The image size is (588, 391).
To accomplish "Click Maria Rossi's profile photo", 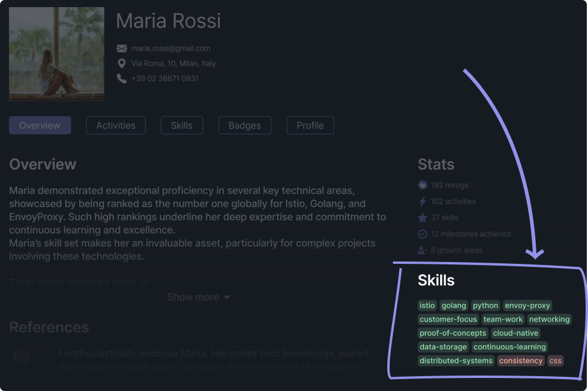I will (56, 54).
